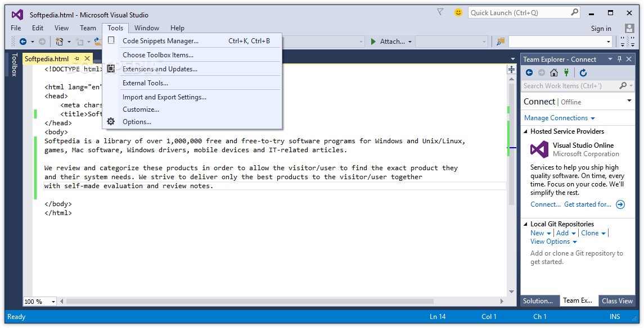Open the Add repository dropdown
Image resolution: width=644 pixels, height=328 pixels.
tap(574, 233)
